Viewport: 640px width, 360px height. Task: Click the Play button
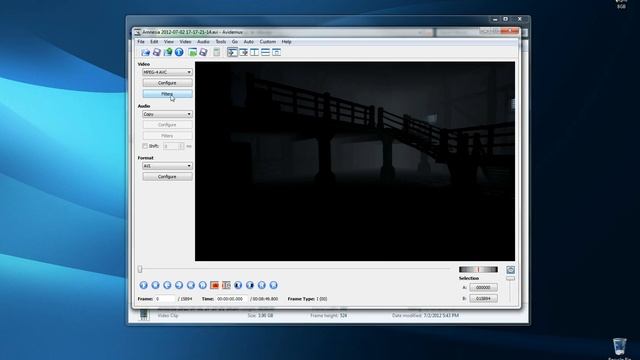click(x=144, y=285)
